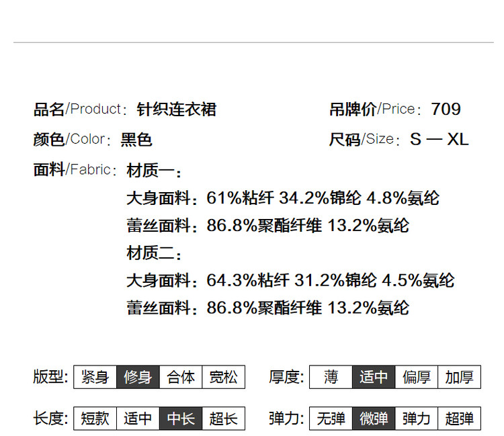Choose the highlighted 中长 length option

tap(181, 419)
